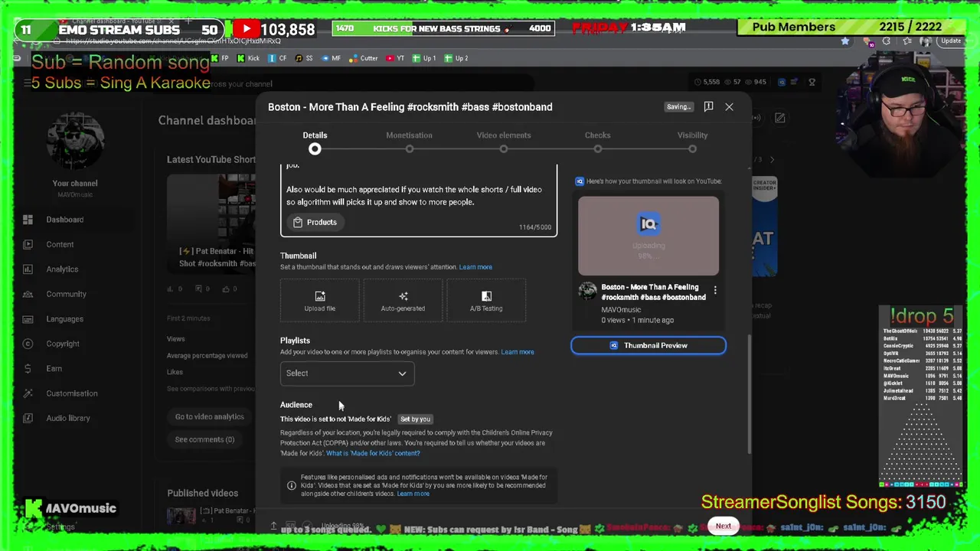The width and height of the screenshot is (980, 551).
Task: Go to the Visibility step
Action: (x=692, y=142)
